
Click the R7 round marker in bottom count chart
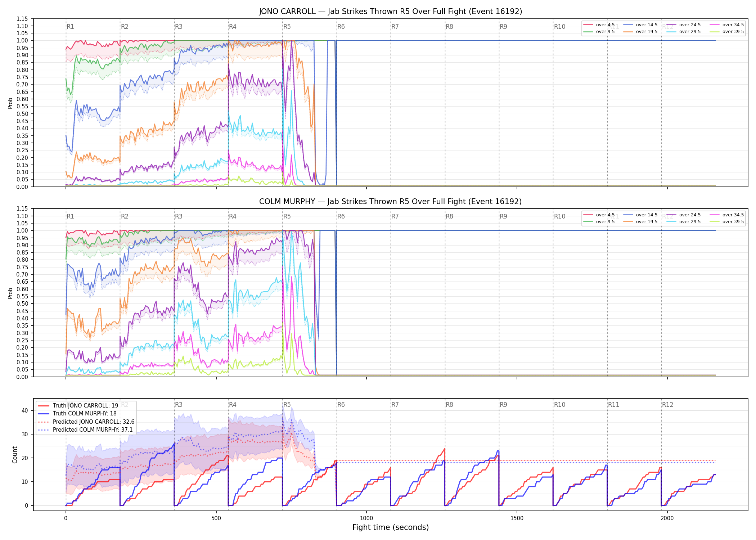395,405
